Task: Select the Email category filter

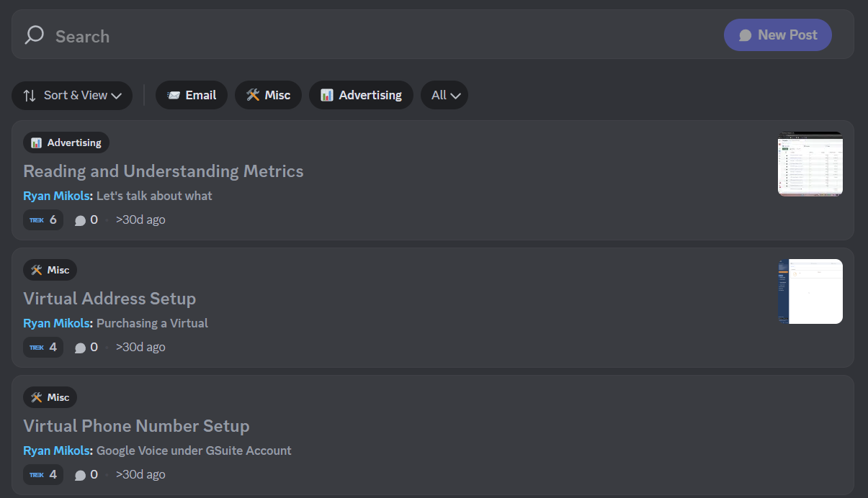Action: click(x=191, y=95)
